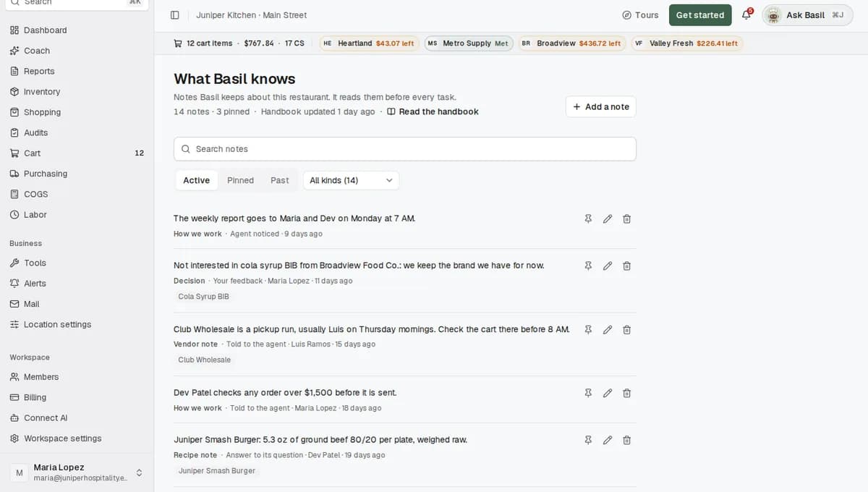Edit the Dev Patel order check note
The width and height of the screenshot is (868, 492).
tap(608, 393)
